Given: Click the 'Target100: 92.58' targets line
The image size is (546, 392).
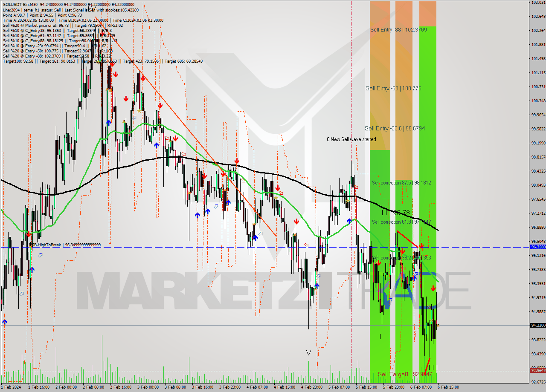Looking at the screenshot, I should pyautogui.click(x=103, y=61).
